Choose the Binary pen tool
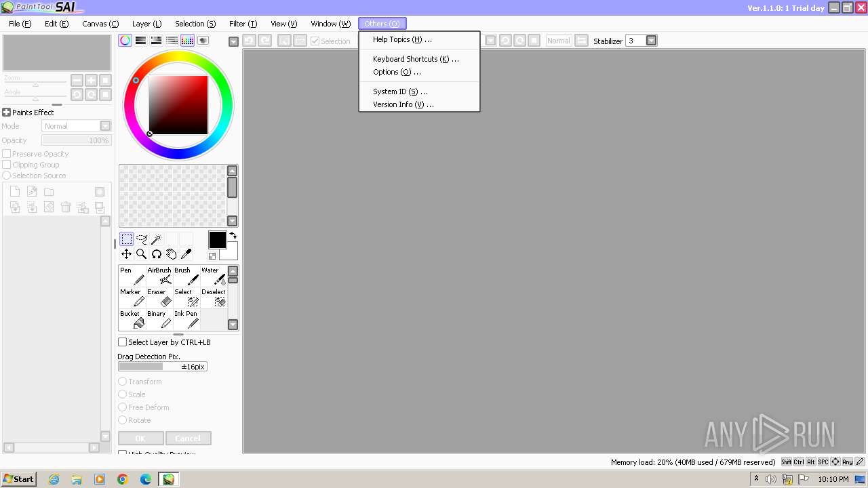Screen dimensions: 868x488 [x=159, y=319]
